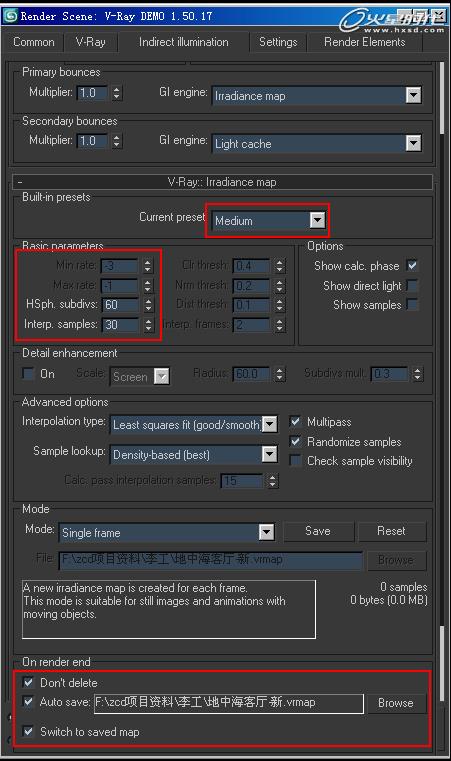Select the Indirect illumination tab

click(184, 42)
